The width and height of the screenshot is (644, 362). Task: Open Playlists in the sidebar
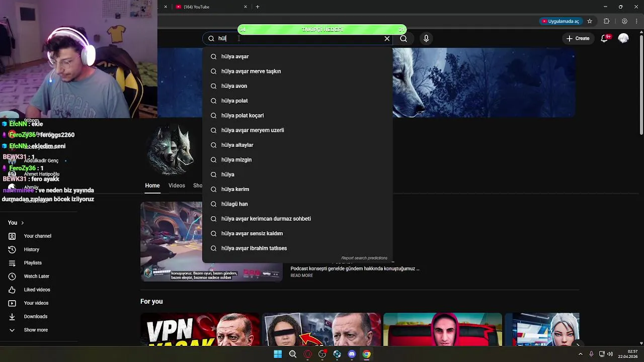[x=33, y=263]
